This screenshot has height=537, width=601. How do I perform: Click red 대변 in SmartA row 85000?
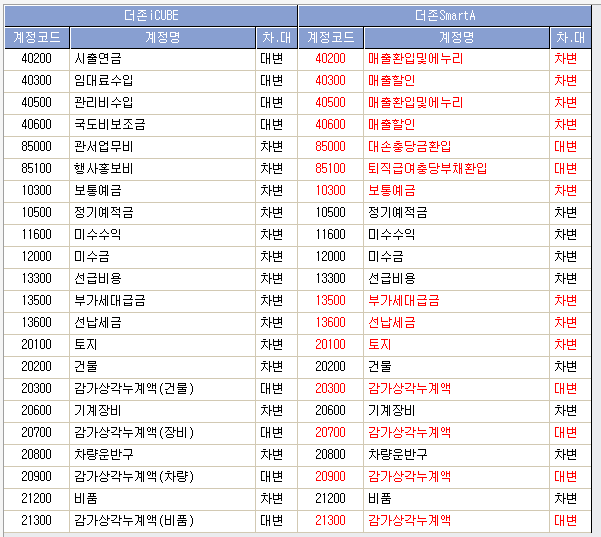[570, 147]
